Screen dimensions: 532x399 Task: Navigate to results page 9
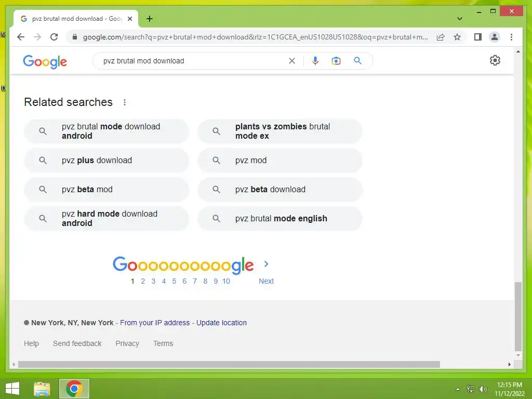216,281
